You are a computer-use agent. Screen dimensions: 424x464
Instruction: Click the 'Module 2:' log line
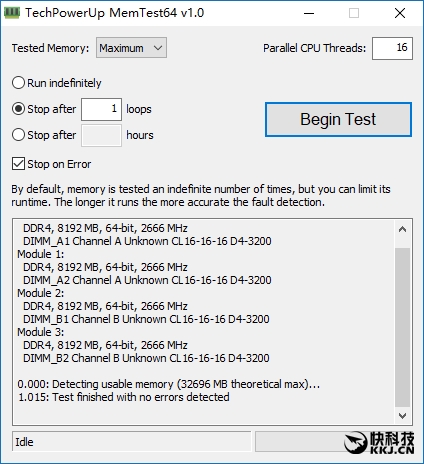(41, 293)
